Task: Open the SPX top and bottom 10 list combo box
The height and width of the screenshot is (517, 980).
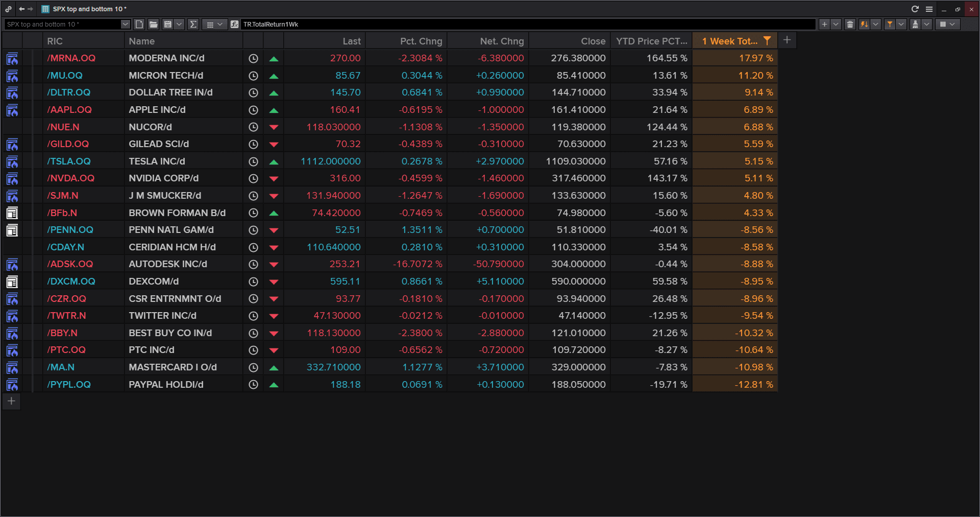Action: point(67,24)
